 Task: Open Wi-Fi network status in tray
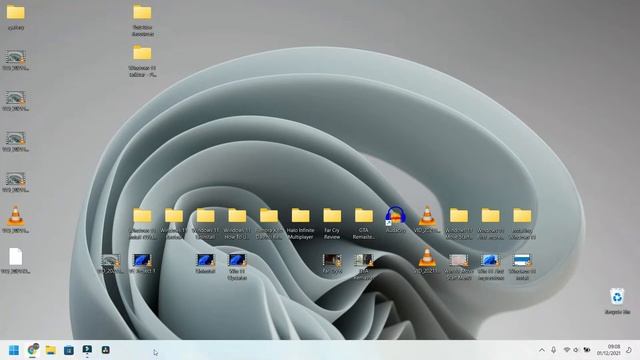(567, 350)
